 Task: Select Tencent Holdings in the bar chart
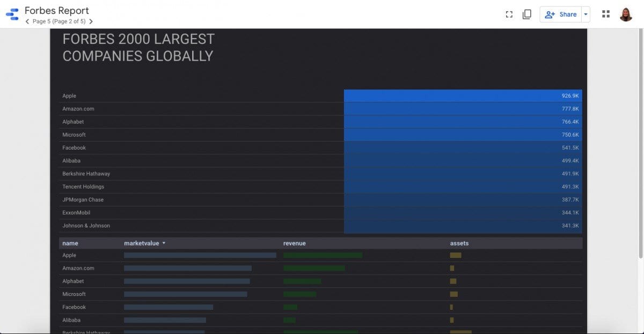pyautogui.click(x=83, y=187)
